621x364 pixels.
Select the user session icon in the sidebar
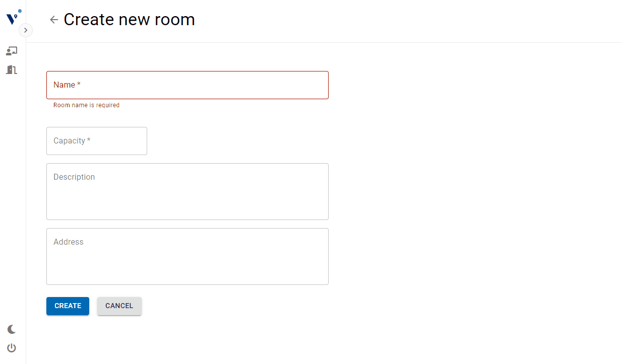(11, 50)
